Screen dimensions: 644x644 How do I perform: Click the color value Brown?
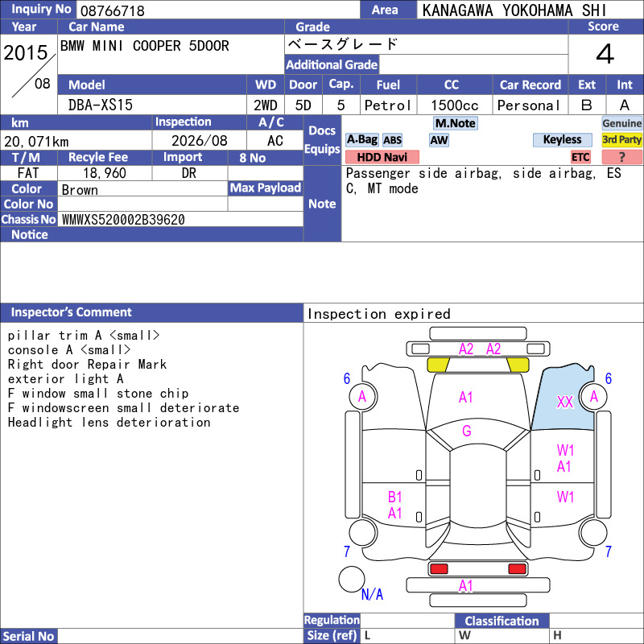coord(80,190)
